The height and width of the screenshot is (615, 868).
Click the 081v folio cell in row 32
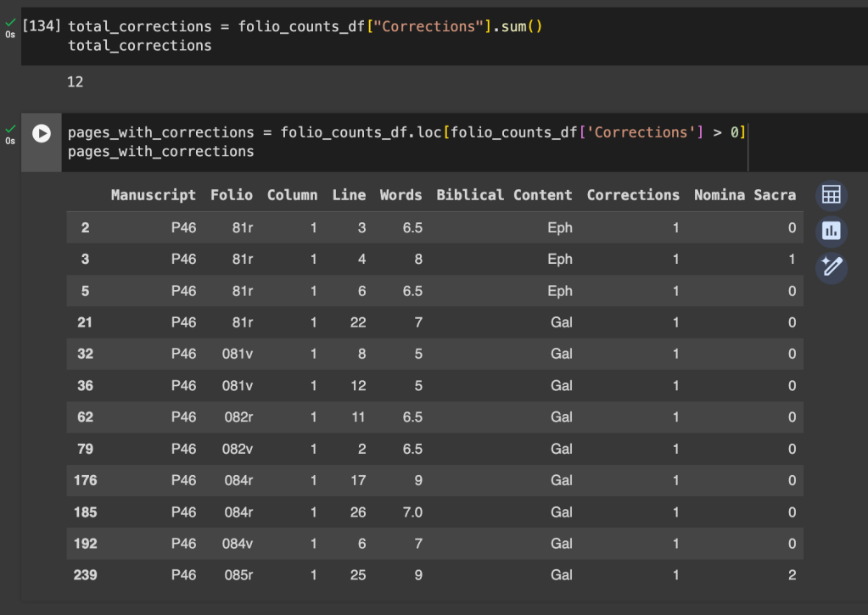coord(237,354)
